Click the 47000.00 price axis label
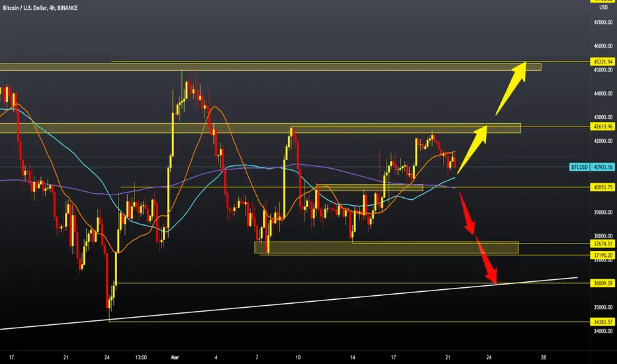Viewport: 617px width, 364px height. 603,23
